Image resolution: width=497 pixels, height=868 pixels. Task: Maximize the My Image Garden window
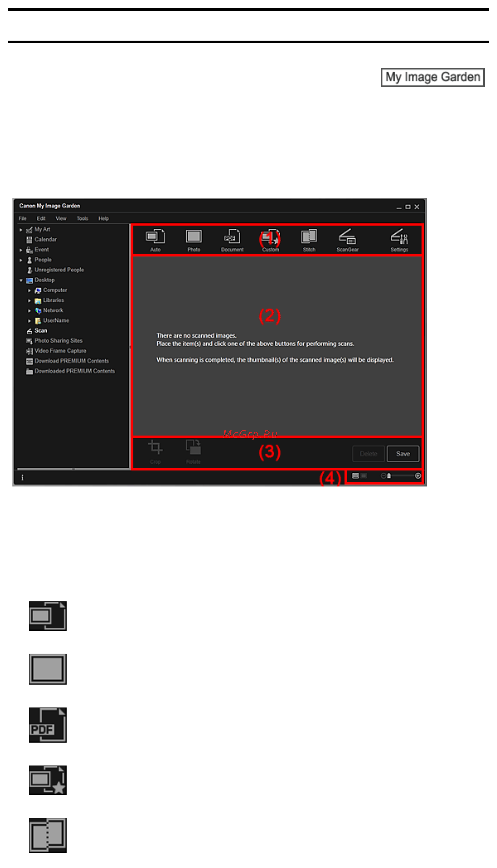click(407, 207)
